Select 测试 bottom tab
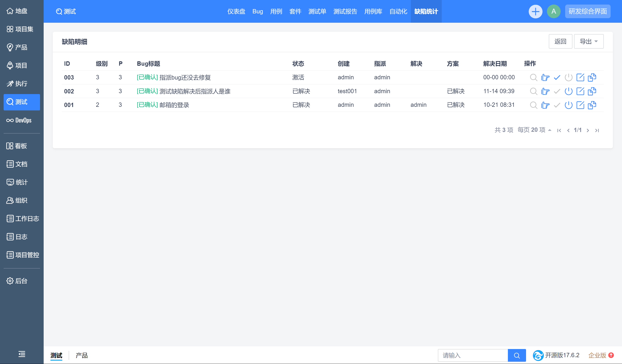The image size is (622, 364). tap(56, 355)
